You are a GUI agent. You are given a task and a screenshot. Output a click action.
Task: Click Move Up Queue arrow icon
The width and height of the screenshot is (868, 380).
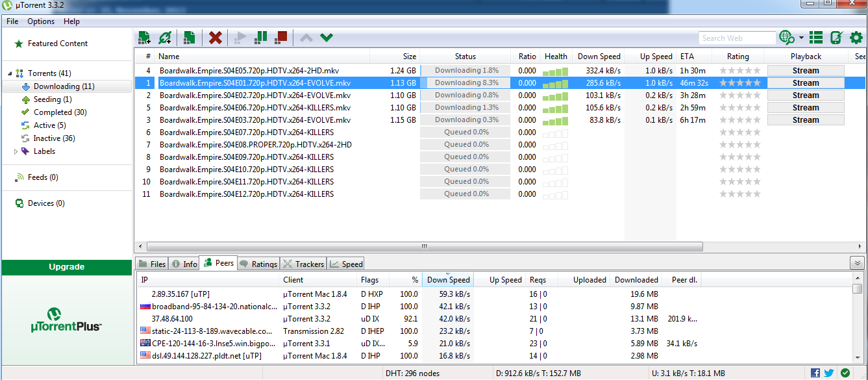click(x=306, y=38)
